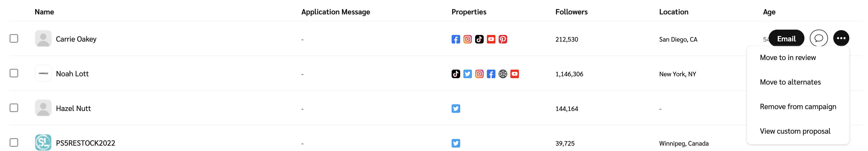Open Noah Lott's website globe icon
The image size is (868, 151).
[503, 74]
